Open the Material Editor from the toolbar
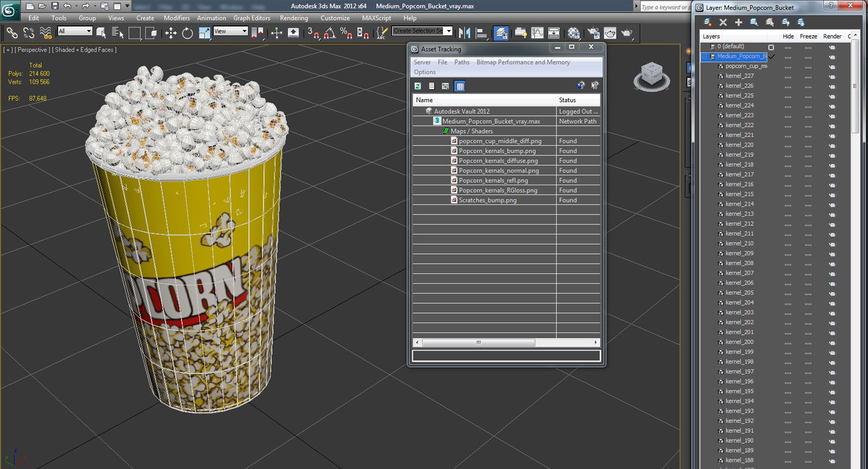Image resolution: width=868 pixels, height=469 pixels. [x=574, y=33]
